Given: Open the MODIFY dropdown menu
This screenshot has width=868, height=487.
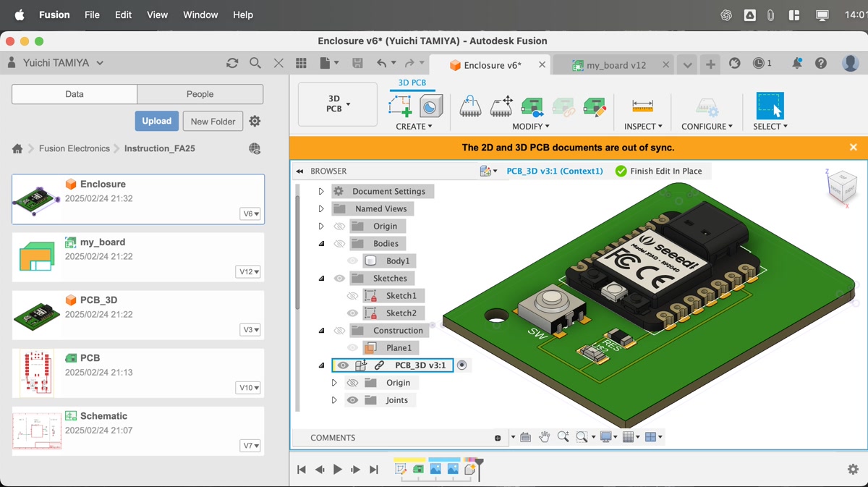Looking at the screenshot, I should tap(531, 126).
